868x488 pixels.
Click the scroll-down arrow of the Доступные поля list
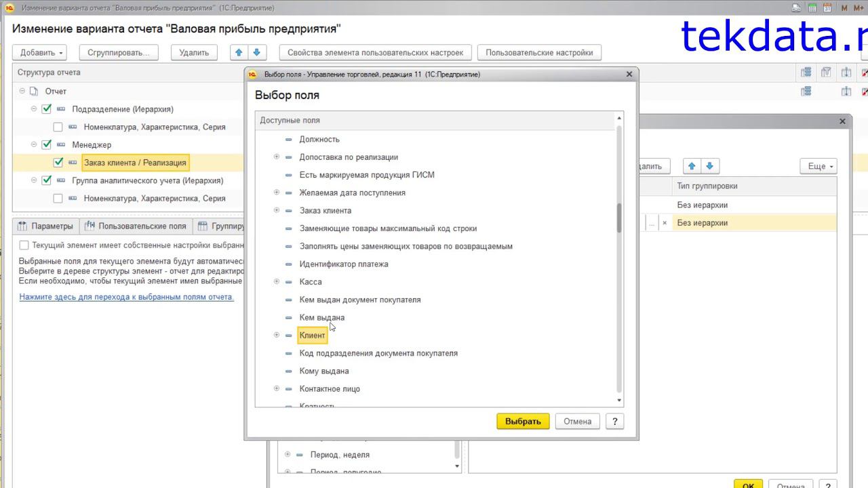[619, 401]
